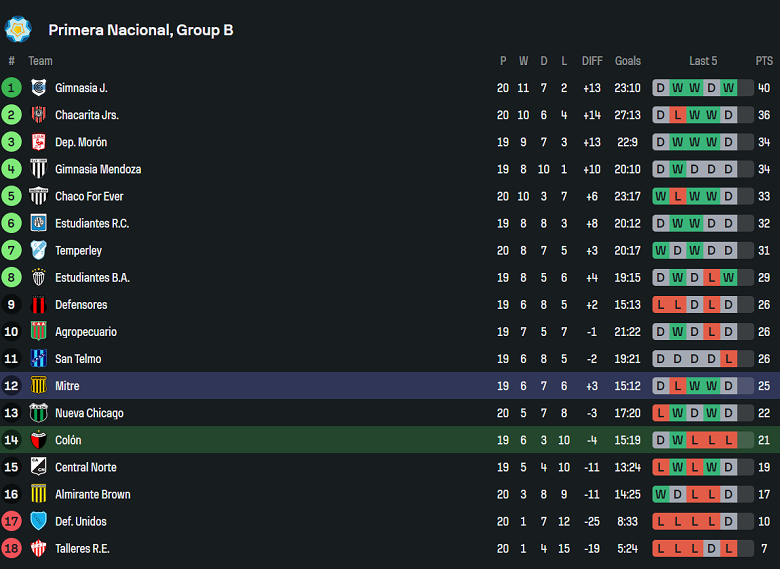Click the Last 5 column header
Viewport: 780px width, 569px height.
point(703,61)
